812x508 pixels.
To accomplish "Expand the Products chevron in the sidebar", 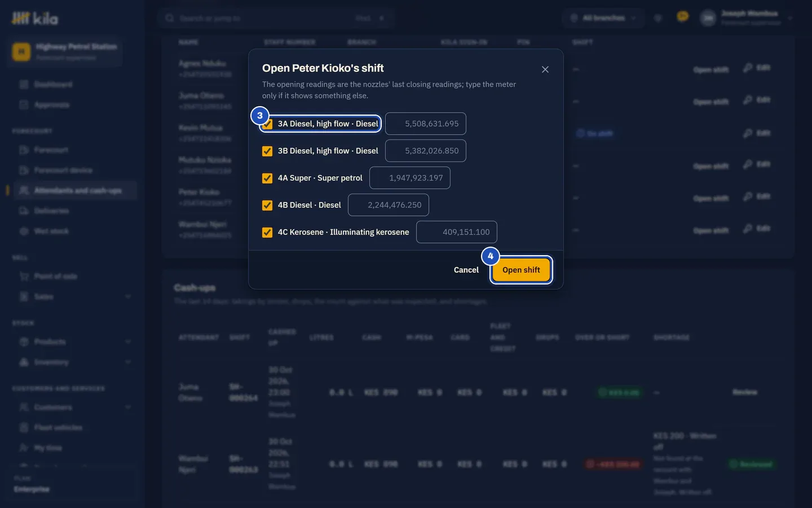I will pos(128,342).
